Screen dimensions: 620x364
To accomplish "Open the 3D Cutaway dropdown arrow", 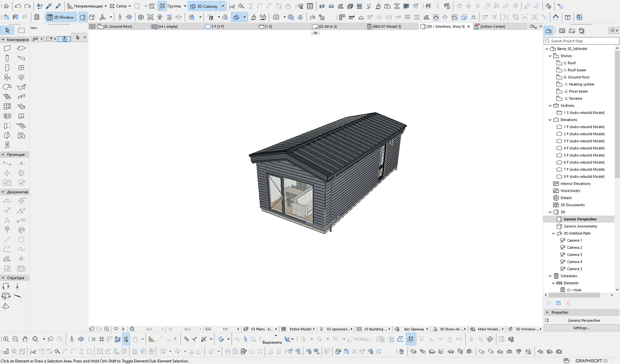I will (x=223, y=6).
